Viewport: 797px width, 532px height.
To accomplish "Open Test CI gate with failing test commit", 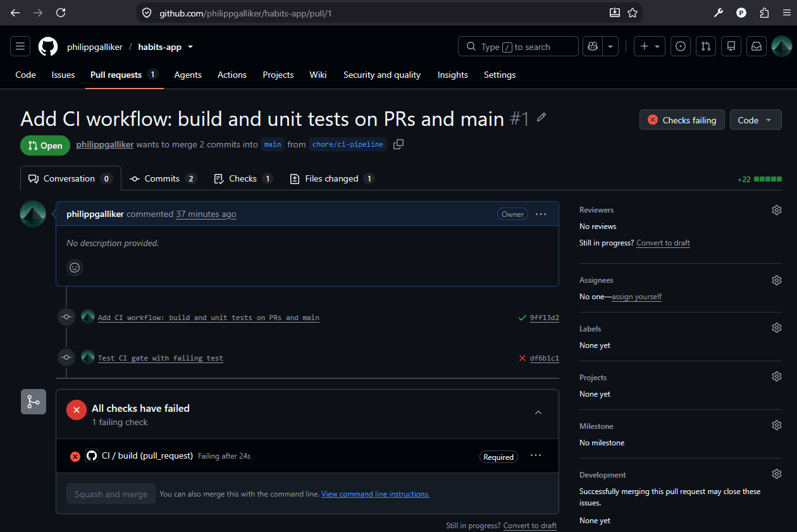I will (161, 358).
